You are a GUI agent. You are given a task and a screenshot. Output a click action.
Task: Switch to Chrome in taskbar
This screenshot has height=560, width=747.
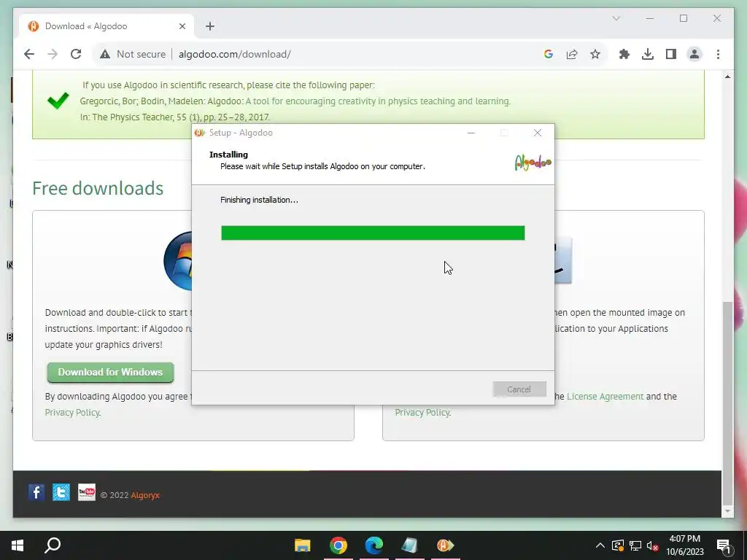(x=338, y=545)
